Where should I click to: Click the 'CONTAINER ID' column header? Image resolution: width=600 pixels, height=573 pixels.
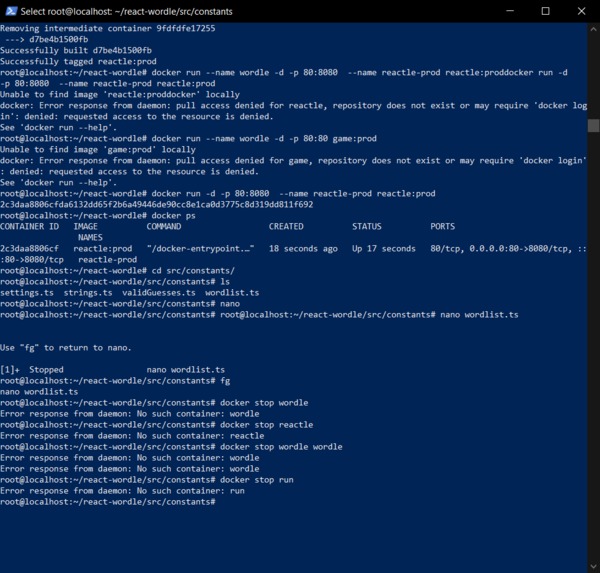(x=29, y=227)
